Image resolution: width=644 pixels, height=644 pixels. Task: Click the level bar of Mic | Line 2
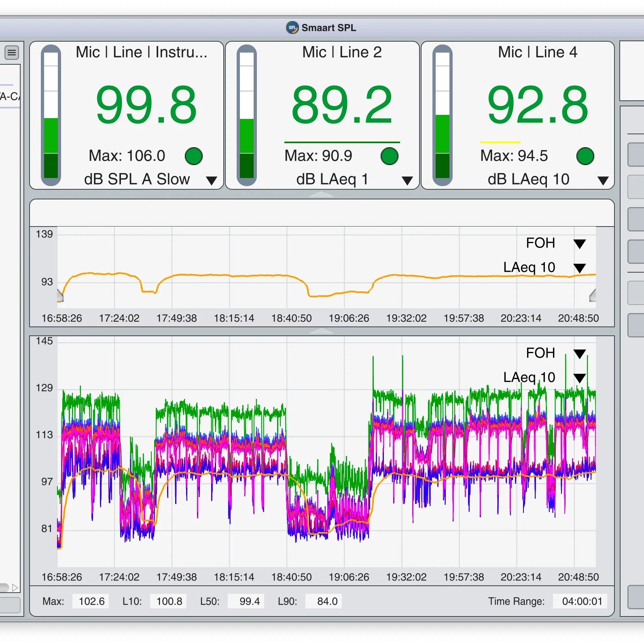pyautogui.click(x=247, y=115)
